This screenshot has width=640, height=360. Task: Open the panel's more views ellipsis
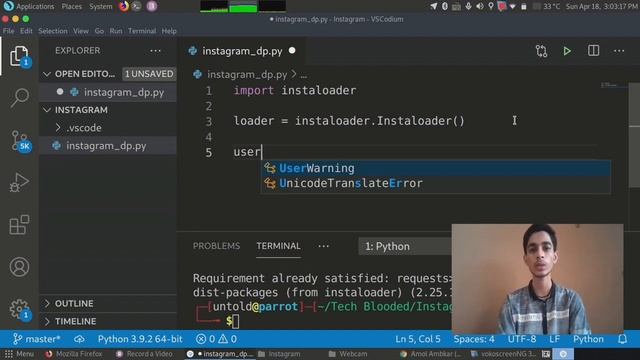coord(323,246)
